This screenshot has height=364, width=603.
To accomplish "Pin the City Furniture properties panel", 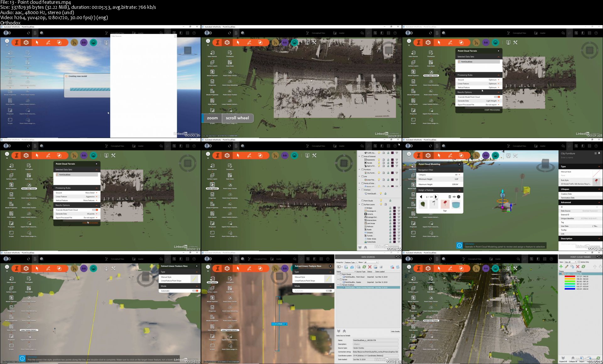I will click(599, 153).
